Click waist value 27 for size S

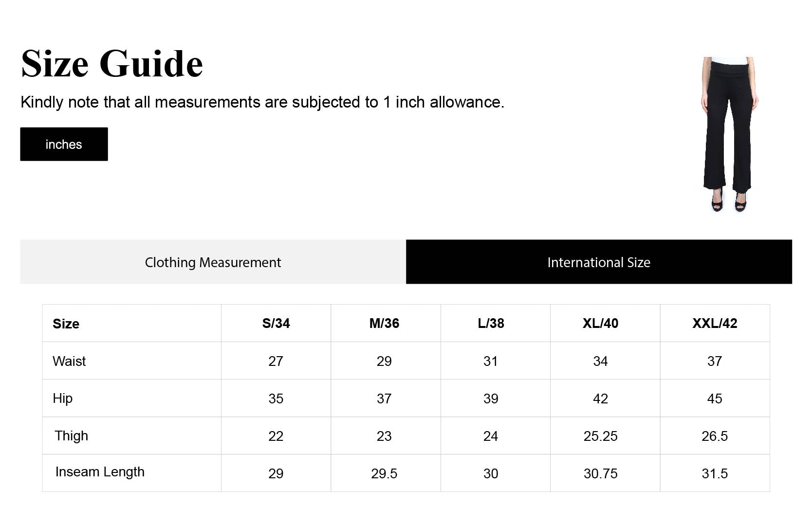276,361
